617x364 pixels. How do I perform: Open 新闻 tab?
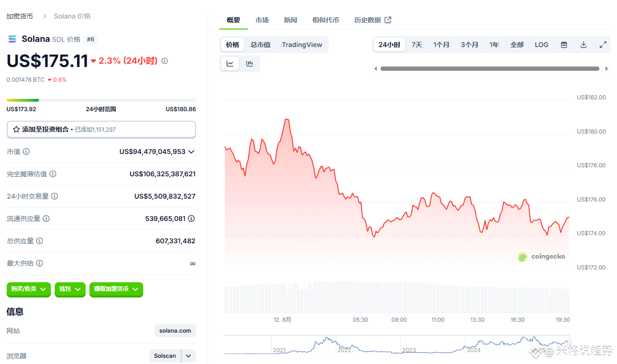pos(291,20)
